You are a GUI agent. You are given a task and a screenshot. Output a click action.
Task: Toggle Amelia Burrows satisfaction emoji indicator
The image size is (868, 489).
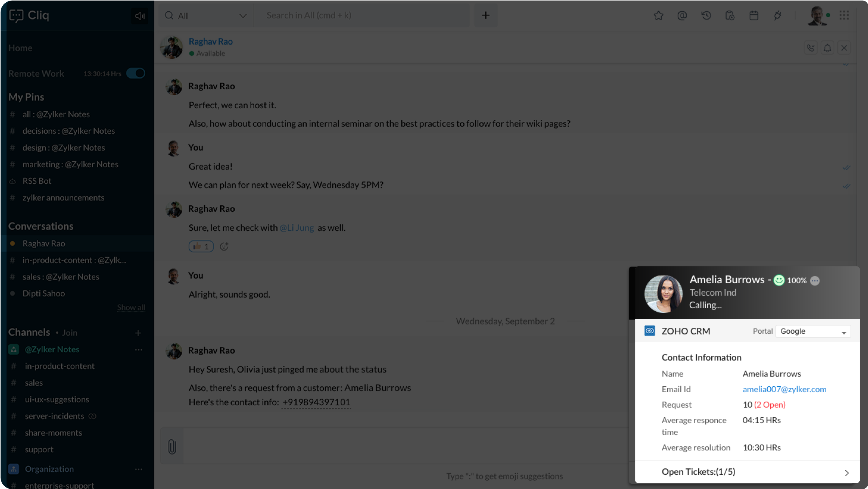[779, 280]
